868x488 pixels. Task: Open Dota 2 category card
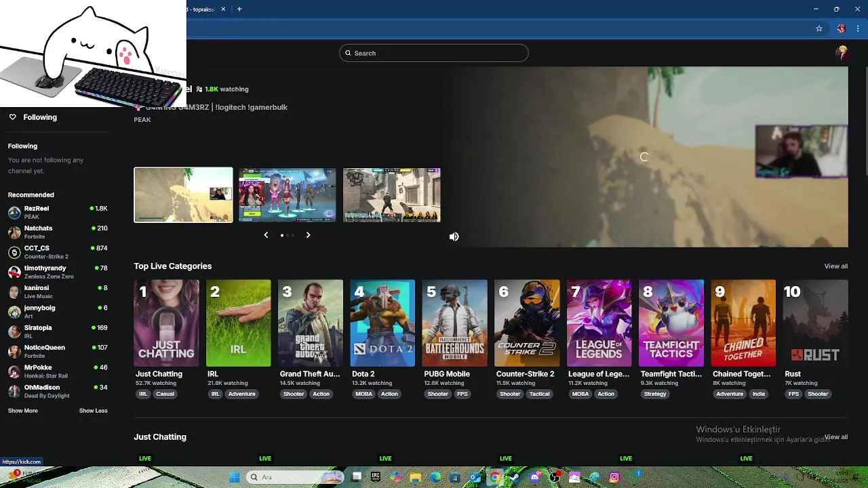(x=382, y=323)
